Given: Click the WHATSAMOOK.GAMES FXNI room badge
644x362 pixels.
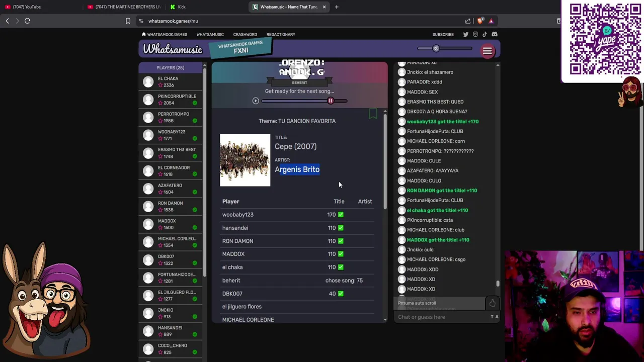Looking at the screenshot, I should pyautogui.click(x=240, y=48).
